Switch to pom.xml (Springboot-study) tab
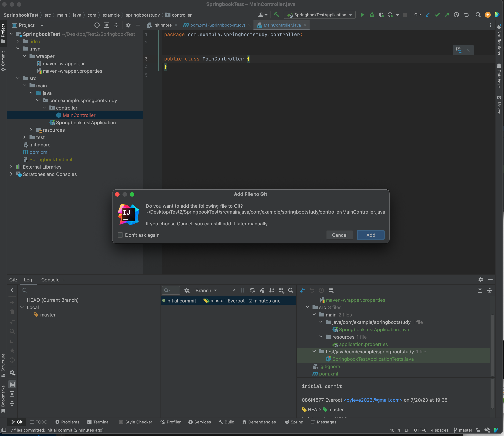The image size is (504, 436). pyautogui.click(x=217, y=25)
